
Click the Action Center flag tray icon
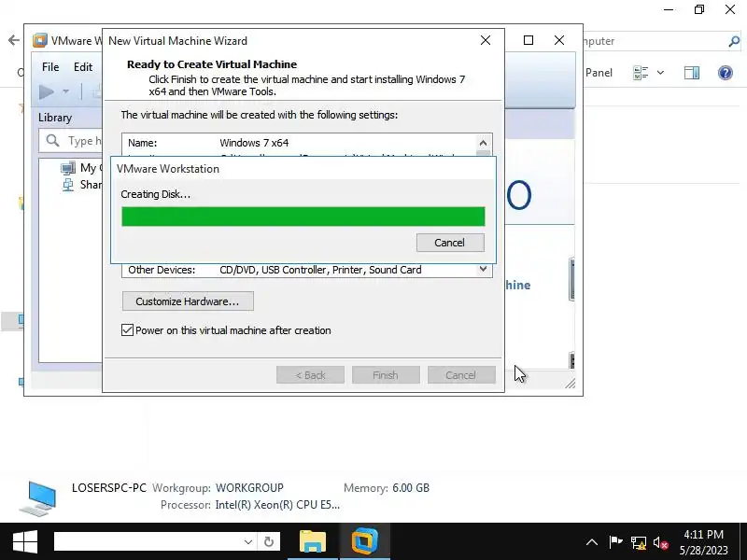click(615, 542)
